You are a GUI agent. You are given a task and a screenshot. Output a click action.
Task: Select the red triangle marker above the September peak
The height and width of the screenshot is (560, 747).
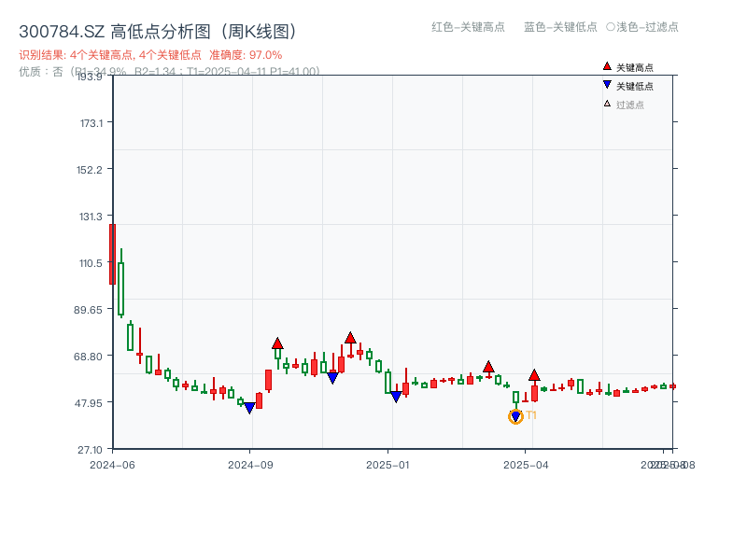pos(277,343)
